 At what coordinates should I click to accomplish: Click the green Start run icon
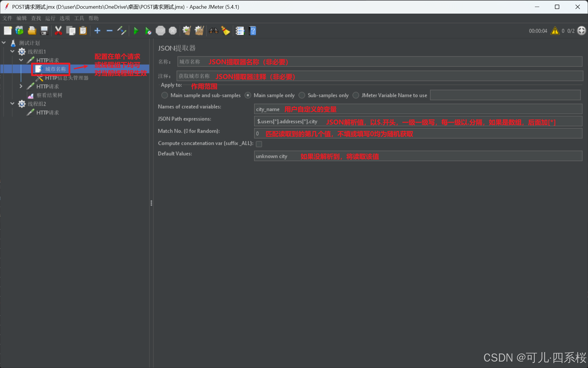click(136, 31)
